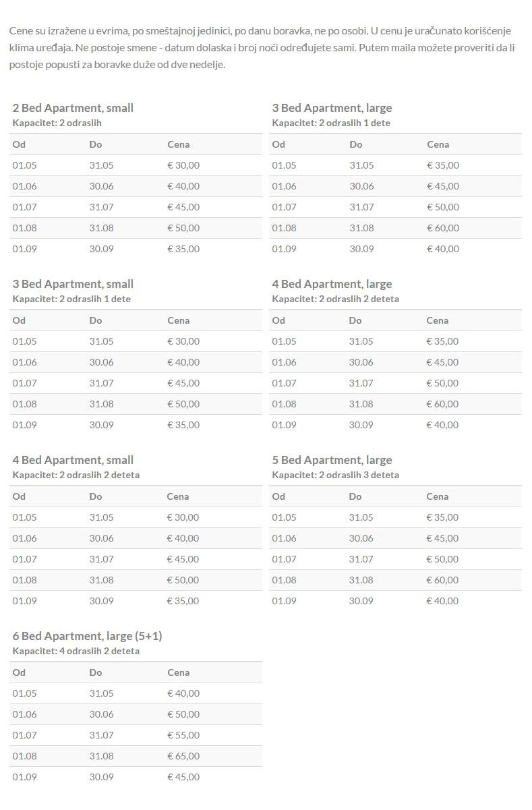Image resolution: width=532 pixels, height=810 pixels.
Task: Click the '4 Bed Apartment, small' heading
Action: pos(73,460)
